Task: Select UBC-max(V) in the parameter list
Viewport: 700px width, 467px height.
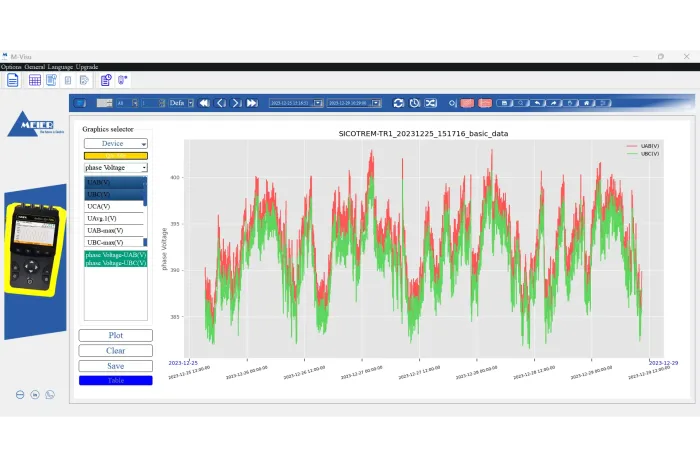Action: click(x=114, y=242)
